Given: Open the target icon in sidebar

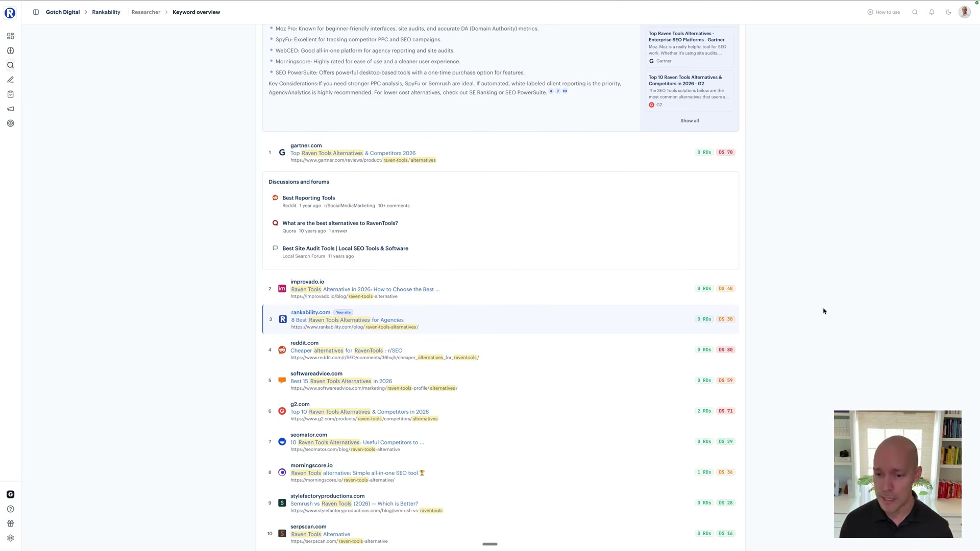Looking at the screenshot, I should 10,123.
